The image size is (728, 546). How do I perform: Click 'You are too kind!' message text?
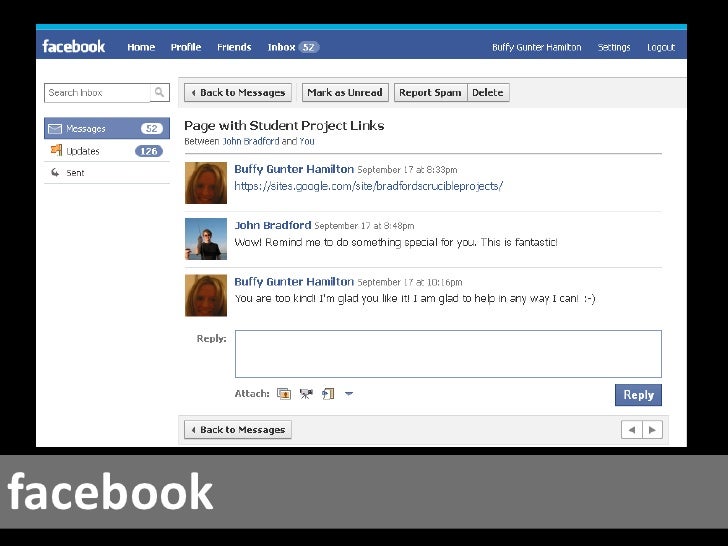(415, 299)
